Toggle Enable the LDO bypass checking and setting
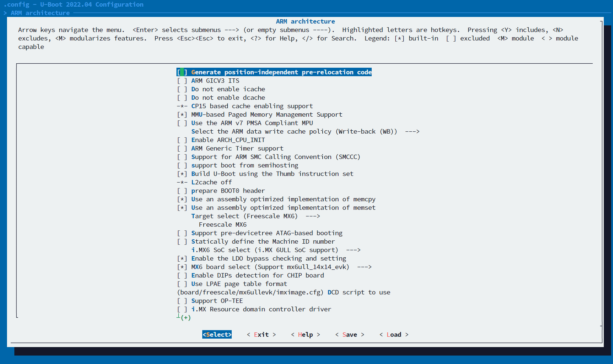 pyautogui.click(x=262, y=258)
